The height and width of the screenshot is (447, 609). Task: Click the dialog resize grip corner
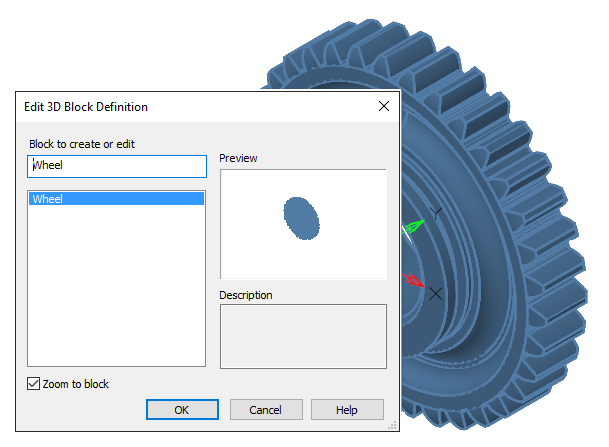[393, 426]
